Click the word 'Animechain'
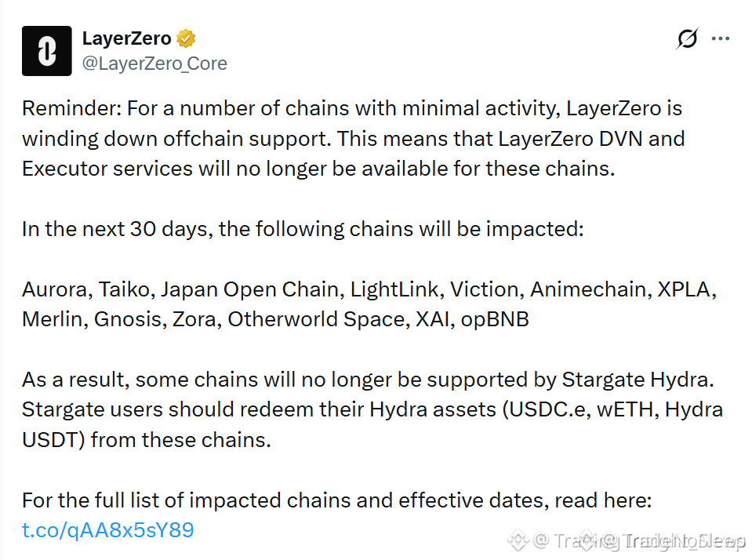This screenshot has height=560, width=752. [591, 289]
